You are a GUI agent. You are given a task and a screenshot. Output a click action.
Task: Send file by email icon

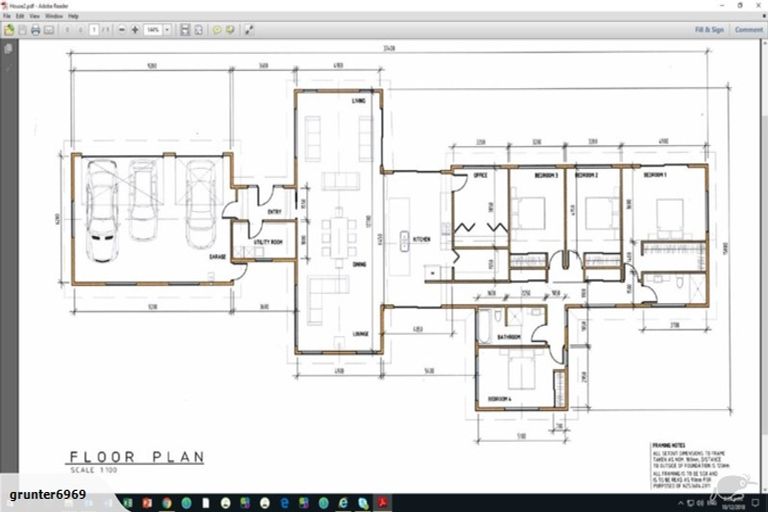[48, 30]
